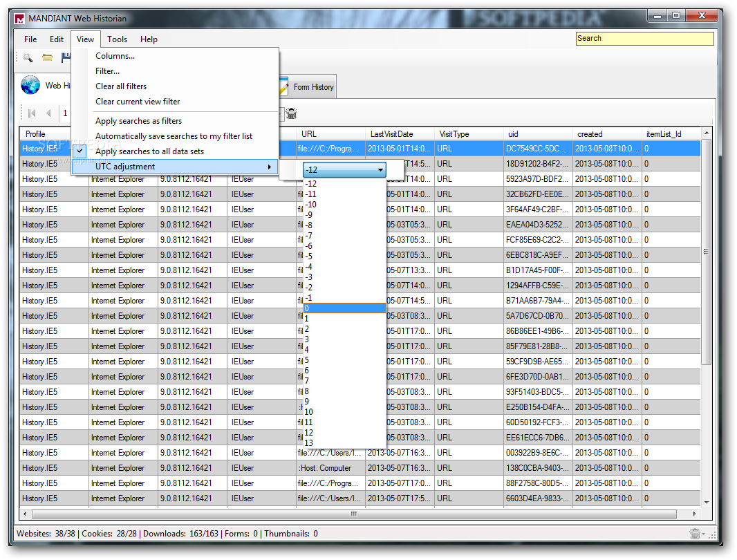Click 'Downloads: 163/163' in status bar
The height and width of the screenshot is (560, 737).
(x=180, y=534)
